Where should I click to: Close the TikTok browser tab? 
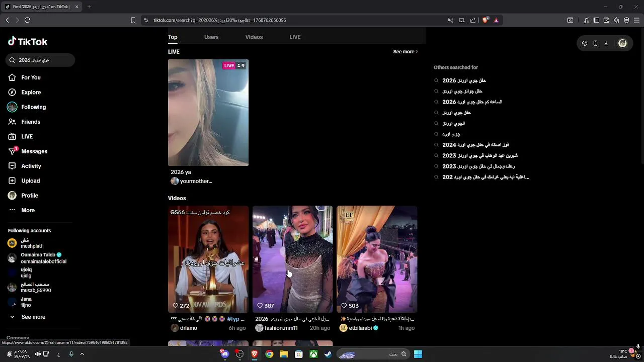tap(76, 7)
